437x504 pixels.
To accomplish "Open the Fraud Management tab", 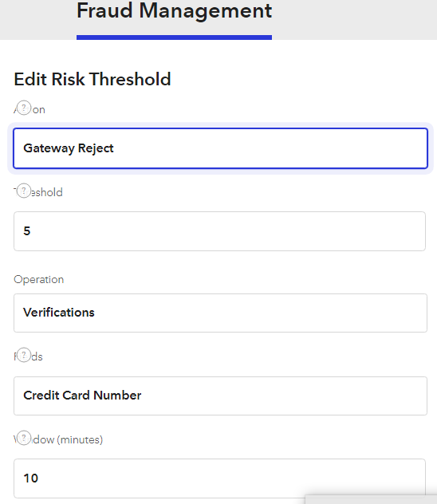I will 174,11.
